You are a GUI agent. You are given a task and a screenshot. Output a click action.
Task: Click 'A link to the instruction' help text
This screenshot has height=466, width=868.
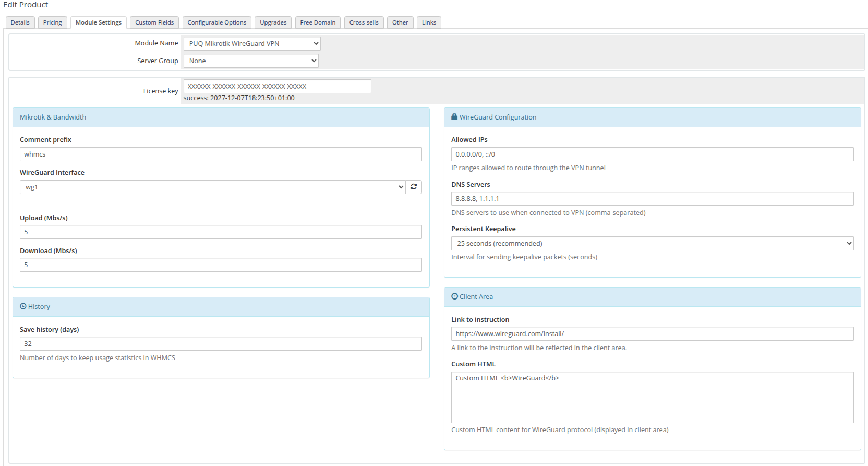[539, 348]
